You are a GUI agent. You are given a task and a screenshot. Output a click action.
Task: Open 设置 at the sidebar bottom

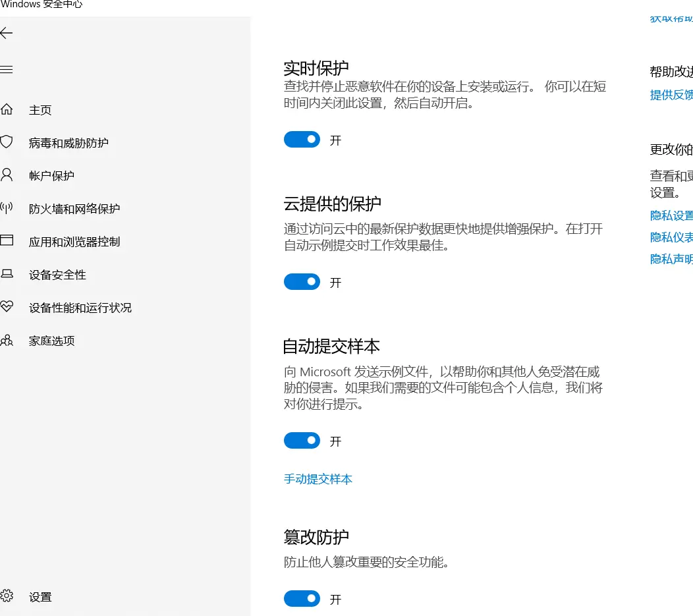coord(40,597)
